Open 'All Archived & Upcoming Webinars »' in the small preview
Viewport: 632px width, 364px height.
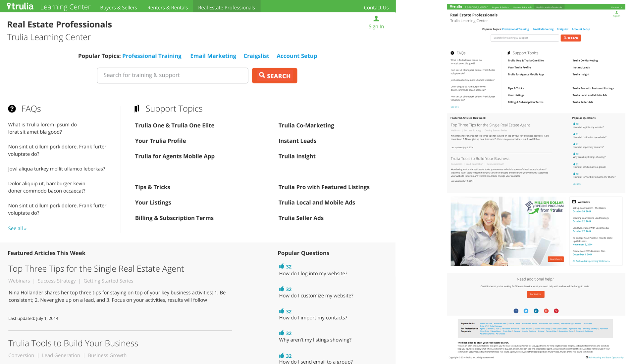click(591, 261)
